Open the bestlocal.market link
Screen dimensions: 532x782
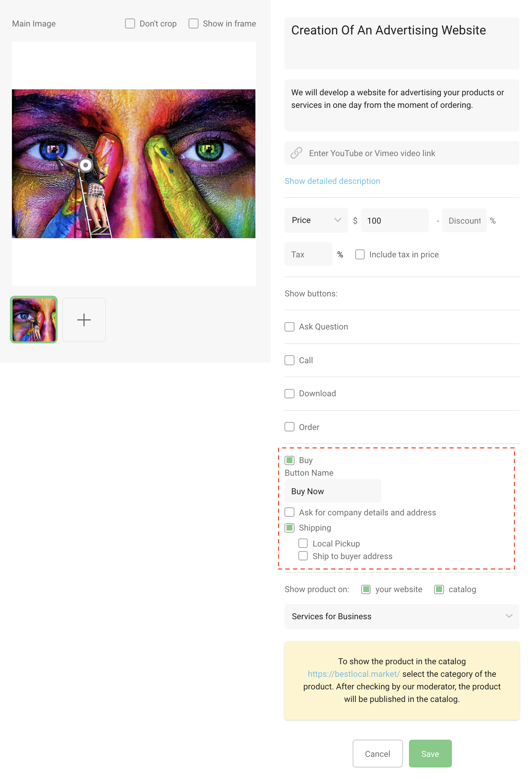coord(353,674)
